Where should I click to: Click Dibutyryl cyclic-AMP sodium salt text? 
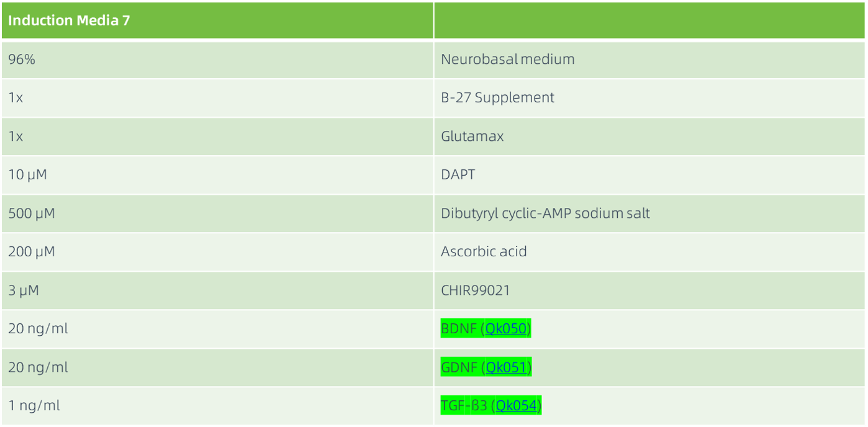pos(545,213)
